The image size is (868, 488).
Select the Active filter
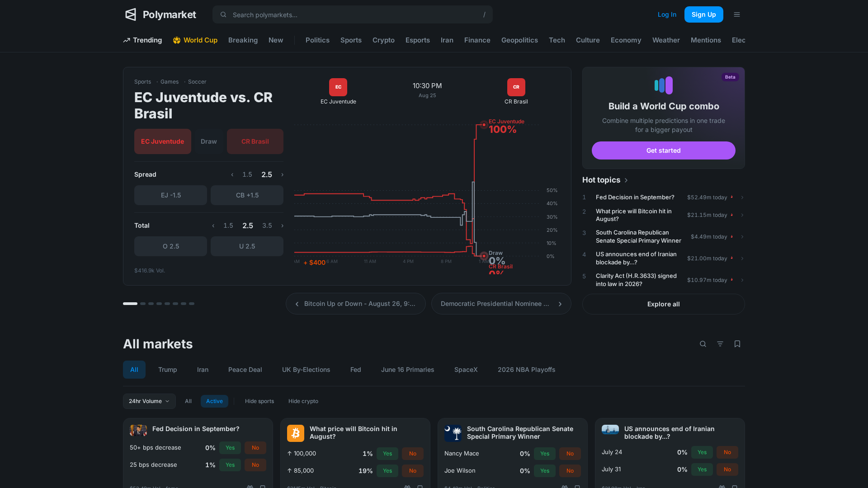214,401
